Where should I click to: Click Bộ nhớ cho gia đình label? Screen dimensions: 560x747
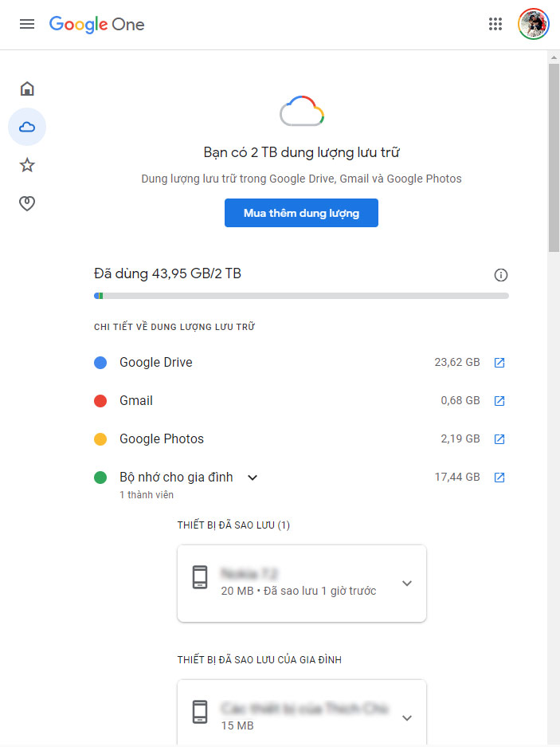(176, 477)
